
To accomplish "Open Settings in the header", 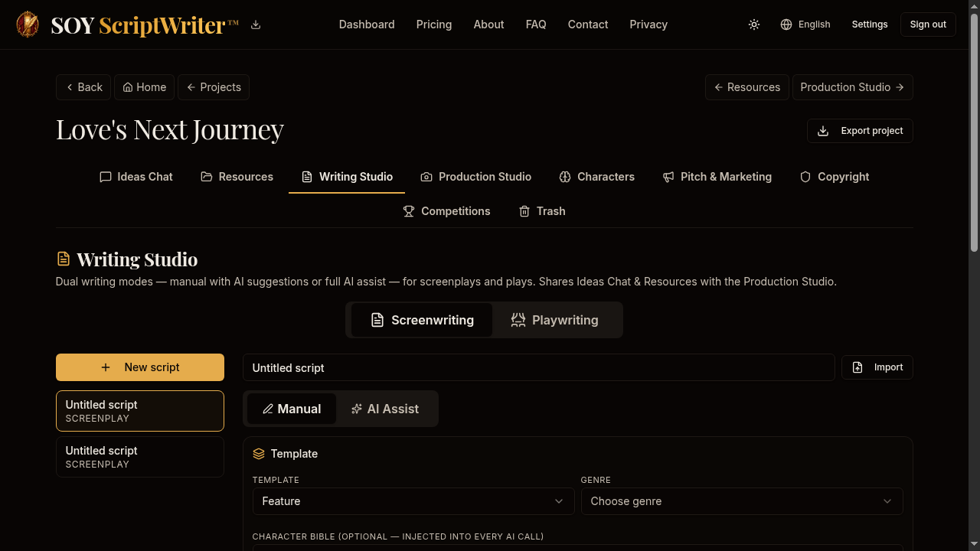I will 870,24.
